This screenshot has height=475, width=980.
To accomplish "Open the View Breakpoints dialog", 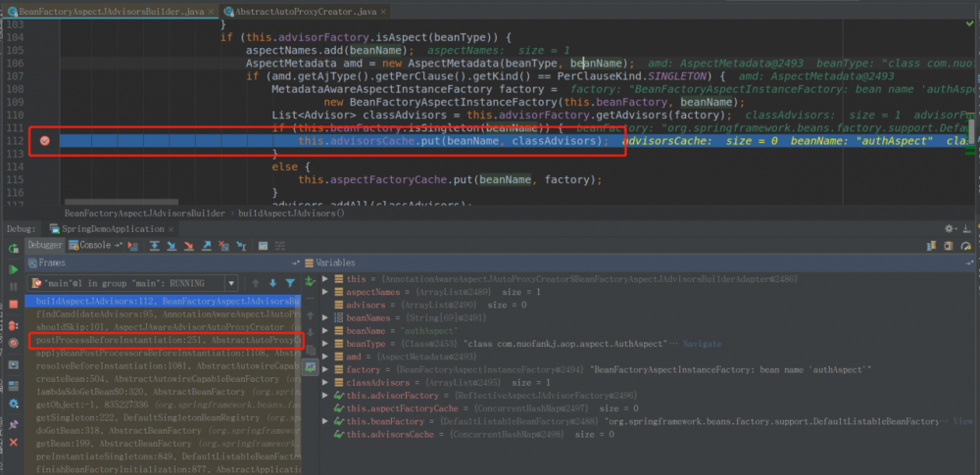I will click(x=13, y=325).
